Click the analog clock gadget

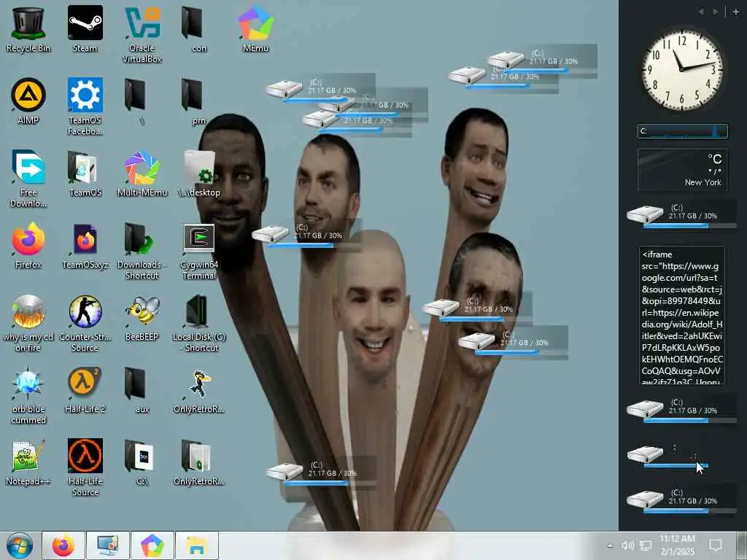click(x=682, y=71)
